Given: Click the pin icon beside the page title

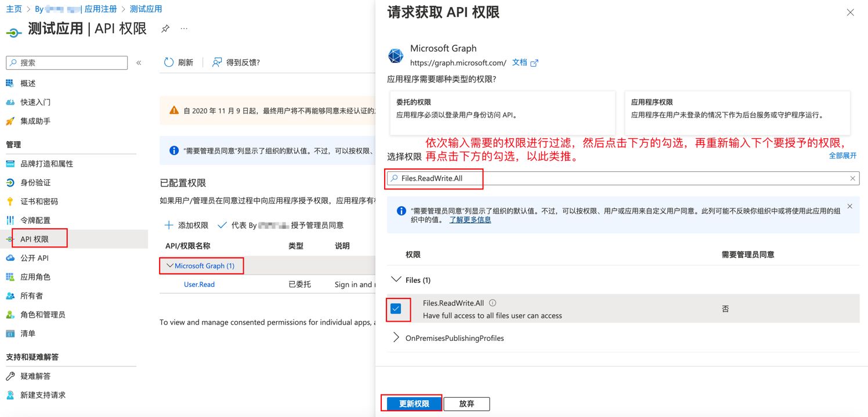Looking at the screenshot, I should coord(165,28).
